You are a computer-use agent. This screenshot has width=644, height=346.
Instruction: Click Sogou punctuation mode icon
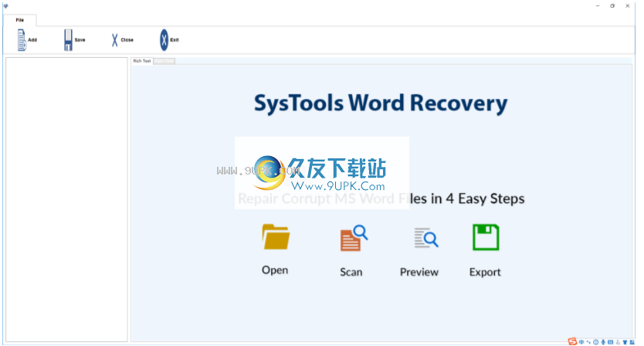pos(588,342)
